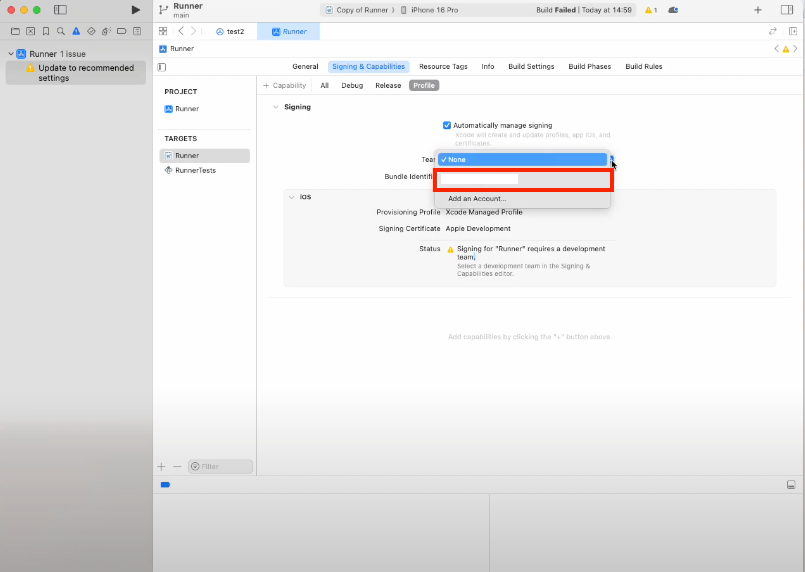Image resolution: width=805 pixels, height=572 pixels.
Task: Select the Debug configuration filter
Action: pos(352,86)
